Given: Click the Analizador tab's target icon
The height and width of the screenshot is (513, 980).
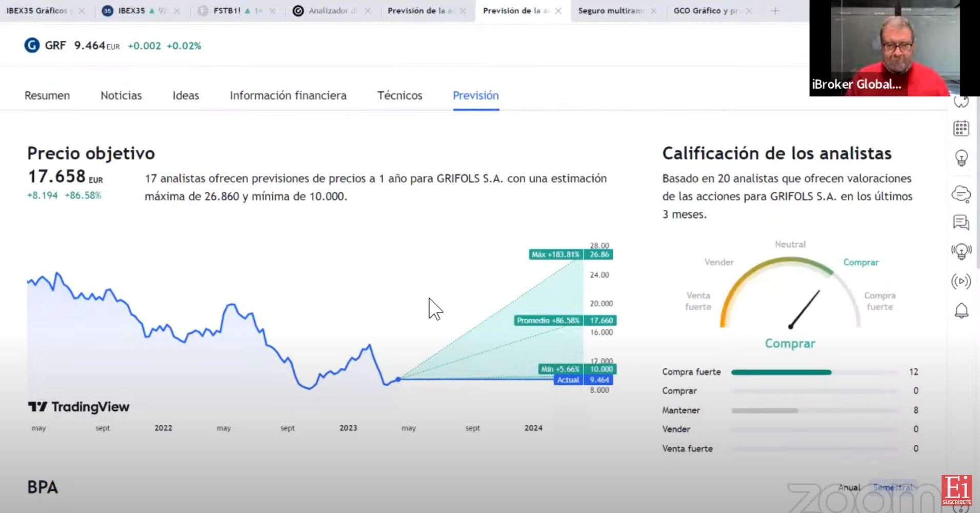Looking at the screenshot, I should [x=298, y=11].
